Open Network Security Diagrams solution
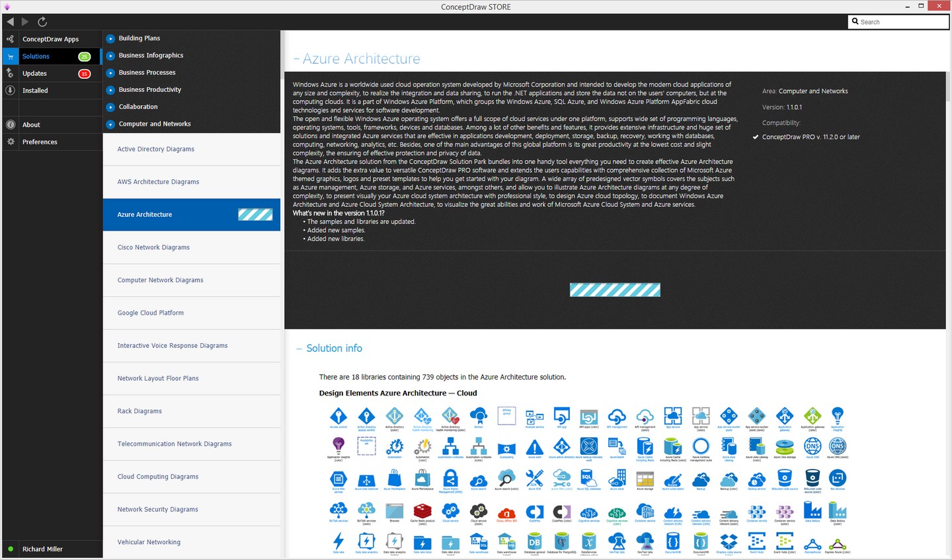This screenshot has width=952, height=560. pos(192,509)
